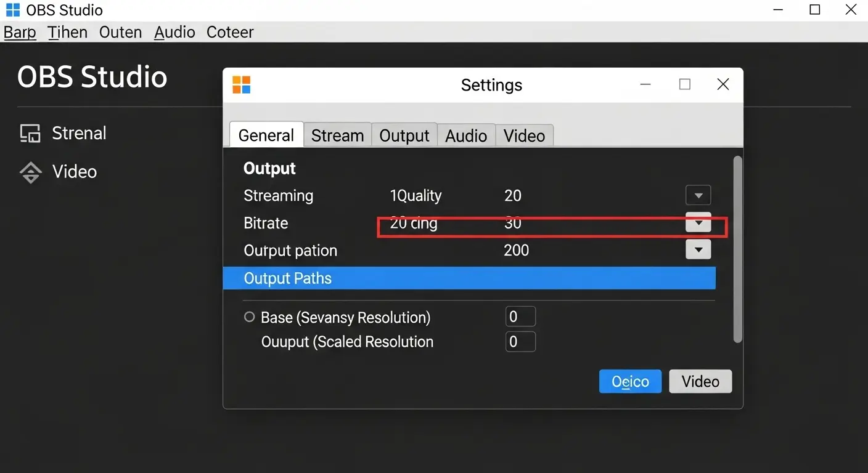Open the Output settings tab

[x=404, y=135]
